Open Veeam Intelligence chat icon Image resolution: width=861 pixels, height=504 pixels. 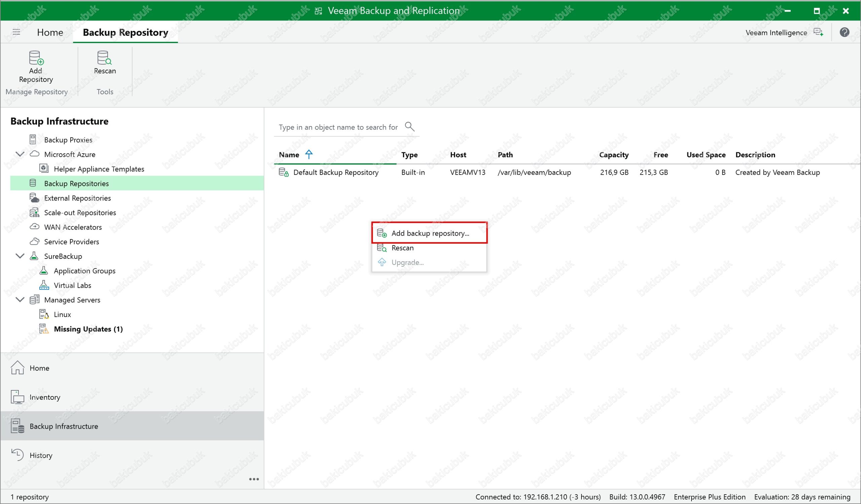click(818, 32)
